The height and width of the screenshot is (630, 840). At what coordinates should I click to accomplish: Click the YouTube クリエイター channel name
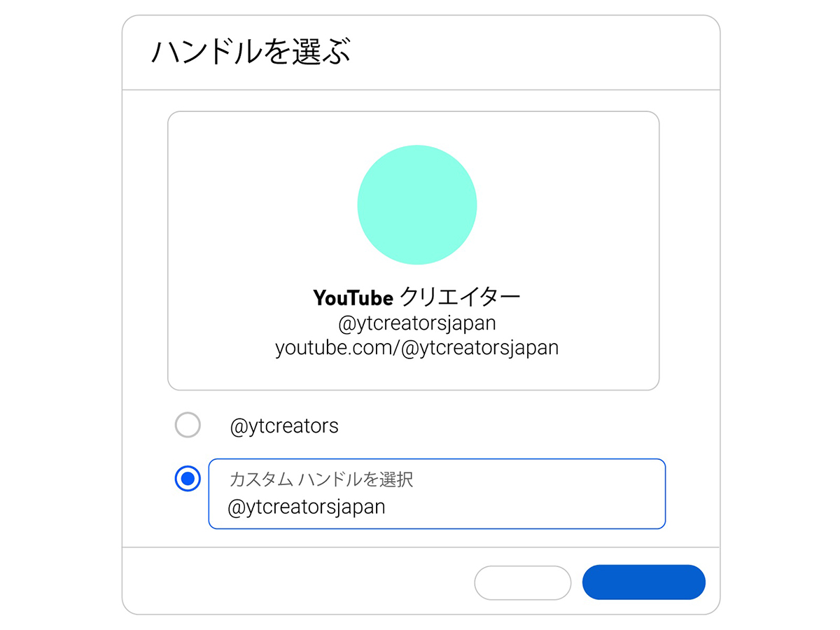tap(416, 297)
